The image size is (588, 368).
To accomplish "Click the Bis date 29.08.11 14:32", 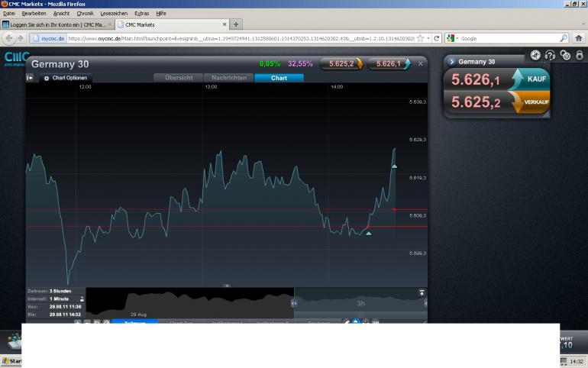I will click(x=65, y=315).
